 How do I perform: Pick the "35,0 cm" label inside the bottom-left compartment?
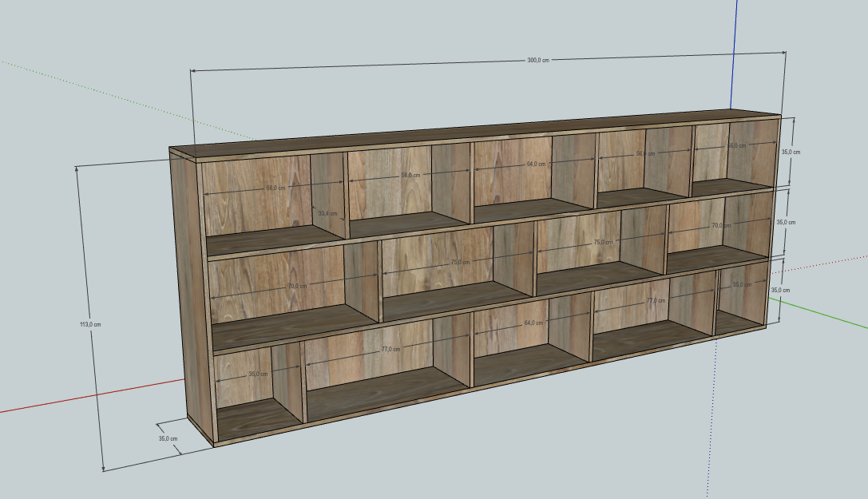click(258, 374)
